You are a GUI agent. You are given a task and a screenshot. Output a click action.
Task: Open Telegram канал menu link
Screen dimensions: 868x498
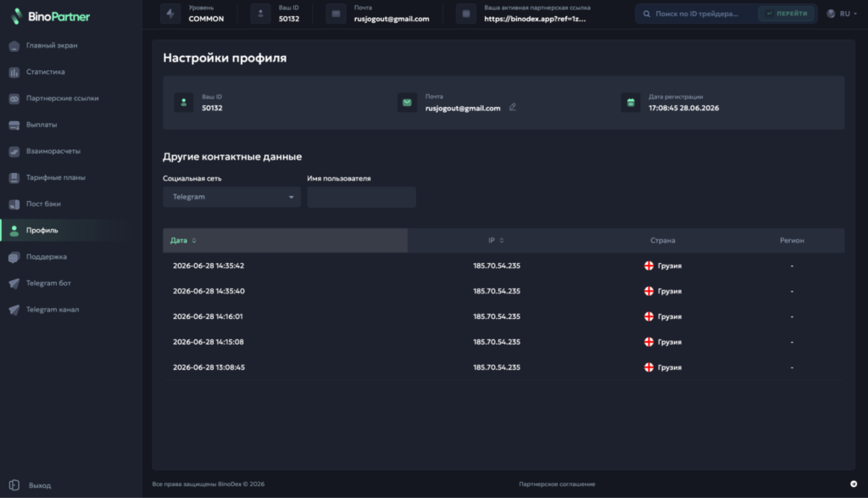53,310
